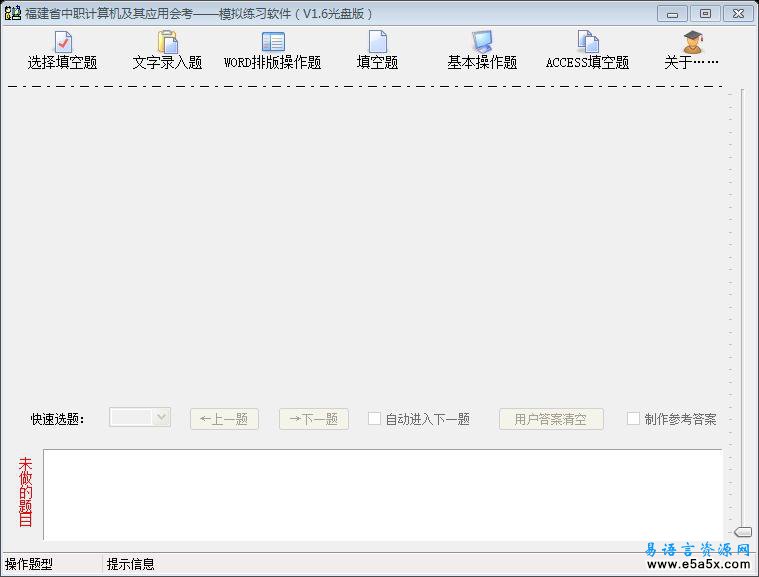The width and height of the screenshot is (759, 577).
Task: Click the application icon in title bar
Action: [13, 13]
